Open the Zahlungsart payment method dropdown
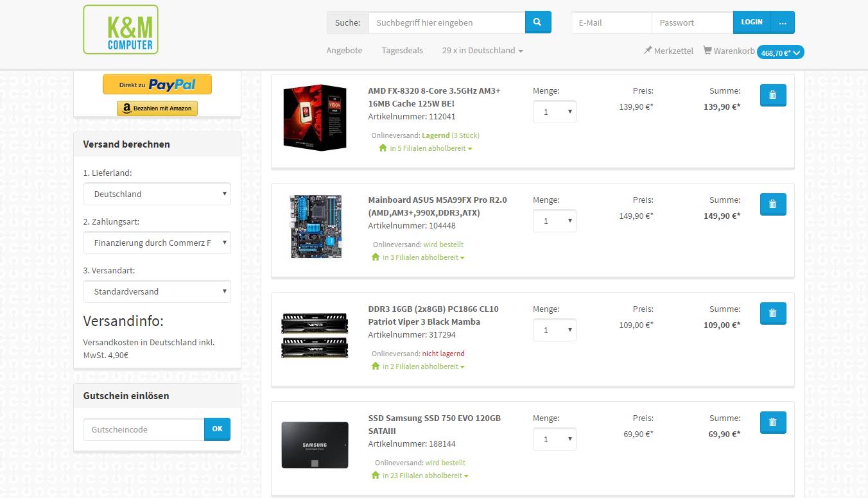The image size is (868, 498). point(157,243)
